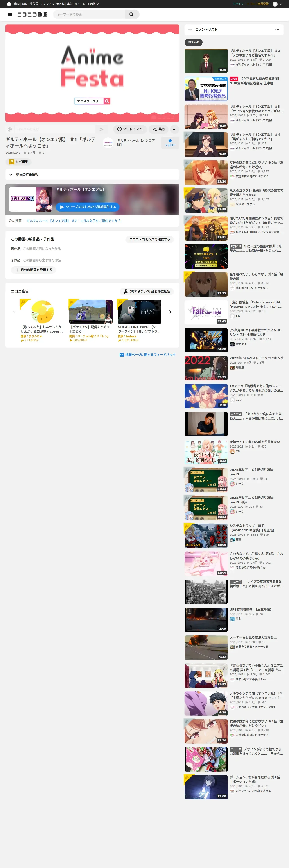Show previous ads with left carousel arrow

pos(14,312)
